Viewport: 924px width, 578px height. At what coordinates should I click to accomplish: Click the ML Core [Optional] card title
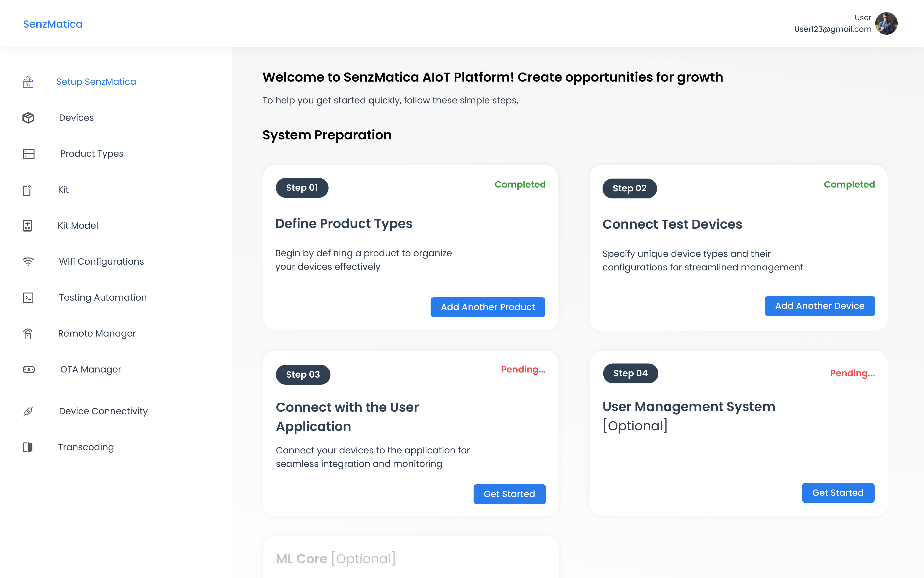coord(336,559)
